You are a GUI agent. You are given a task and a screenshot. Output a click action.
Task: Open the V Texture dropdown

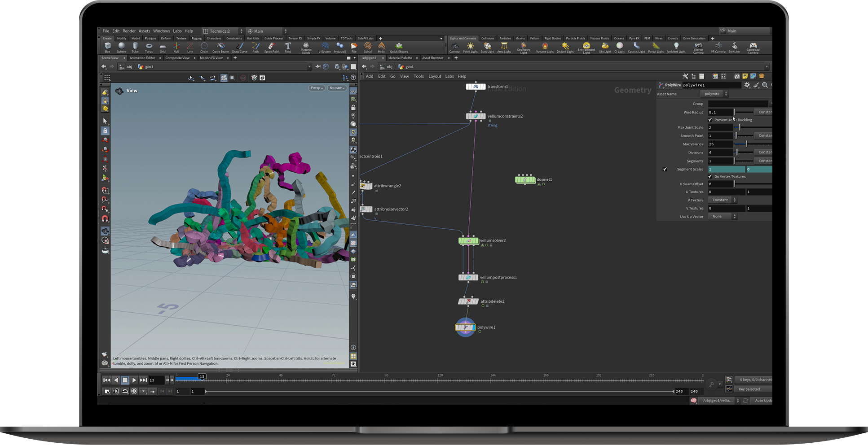tap(722, 200)
